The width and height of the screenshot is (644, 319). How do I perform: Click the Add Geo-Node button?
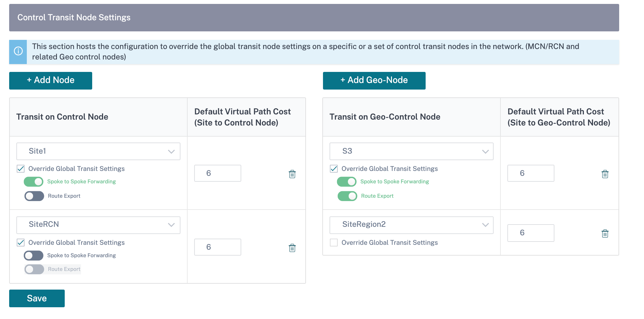pos(374,80)
